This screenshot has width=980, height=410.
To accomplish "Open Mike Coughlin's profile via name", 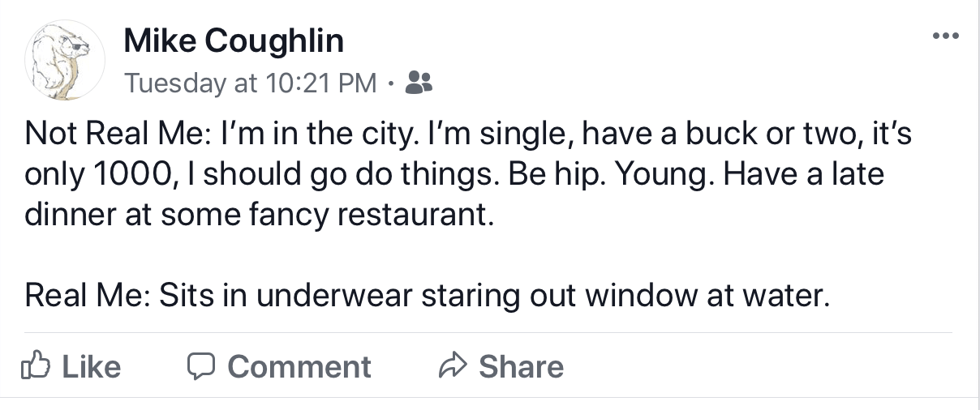I will (234, 41).
